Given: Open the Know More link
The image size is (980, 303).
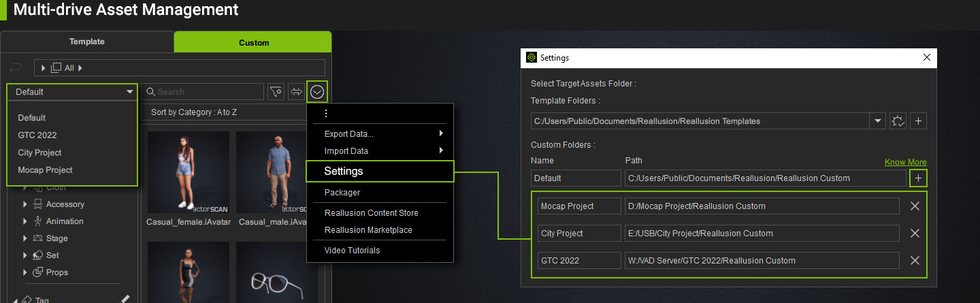Looking at the screenshot, I should pyautogui.click(x=905, y=162).
